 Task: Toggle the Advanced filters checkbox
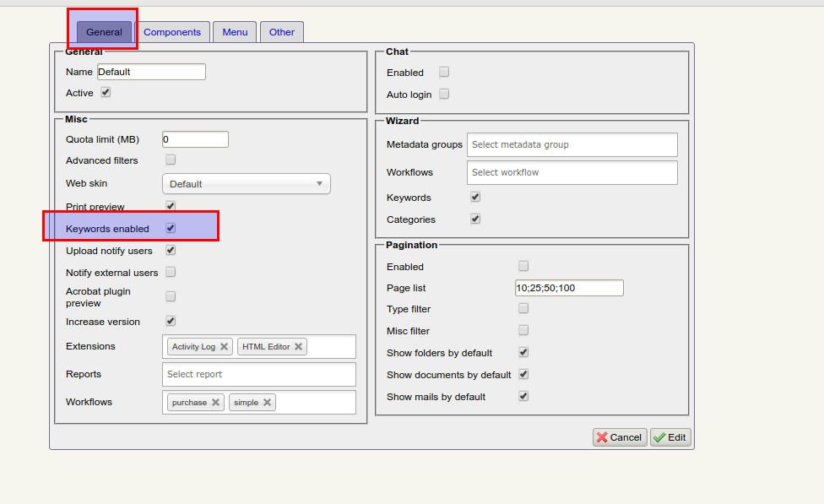click(x=171, y=160)
